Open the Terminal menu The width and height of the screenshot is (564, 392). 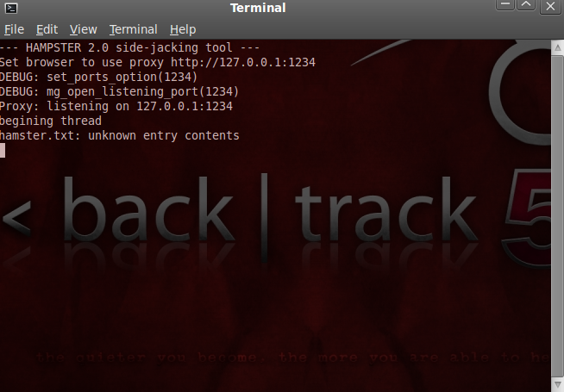[133, 29]
